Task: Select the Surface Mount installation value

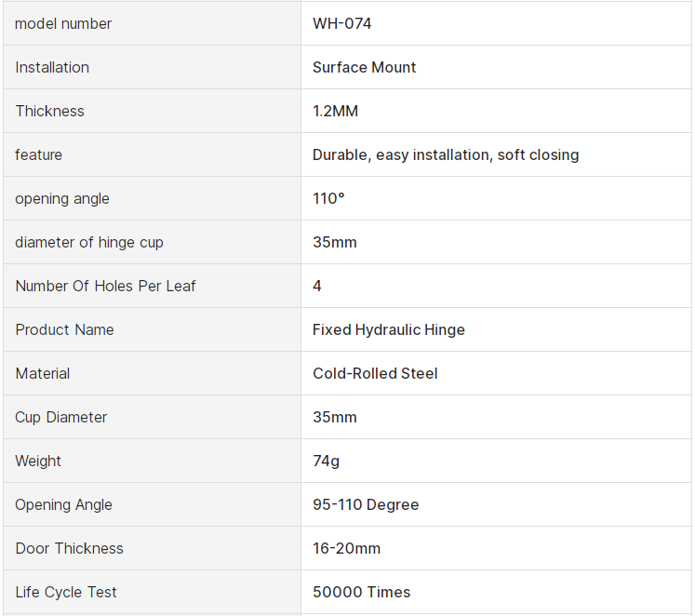Action: [x=364, y=67]
